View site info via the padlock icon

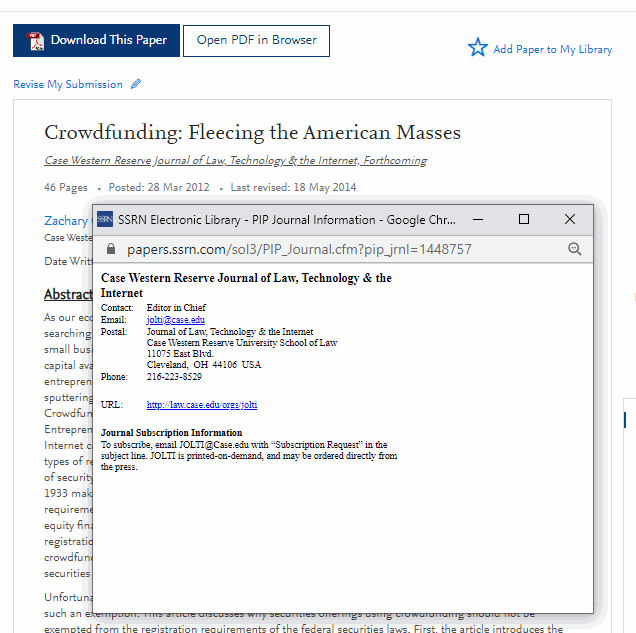[110, 249]
